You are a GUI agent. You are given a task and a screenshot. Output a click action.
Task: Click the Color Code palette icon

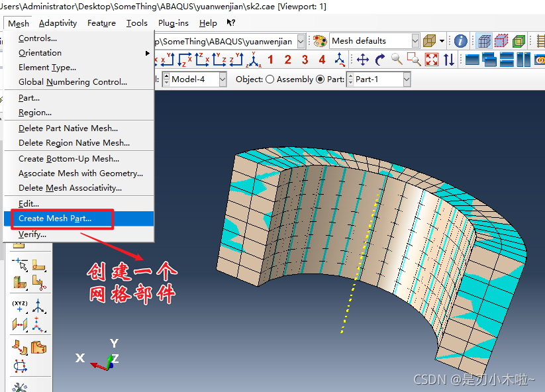[x=320, y=41]
